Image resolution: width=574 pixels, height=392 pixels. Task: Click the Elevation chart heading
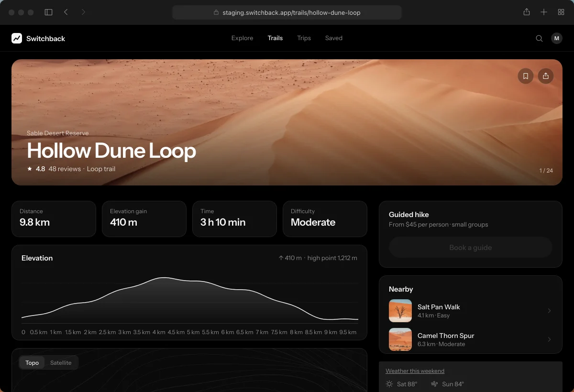(x=37, y=258)
